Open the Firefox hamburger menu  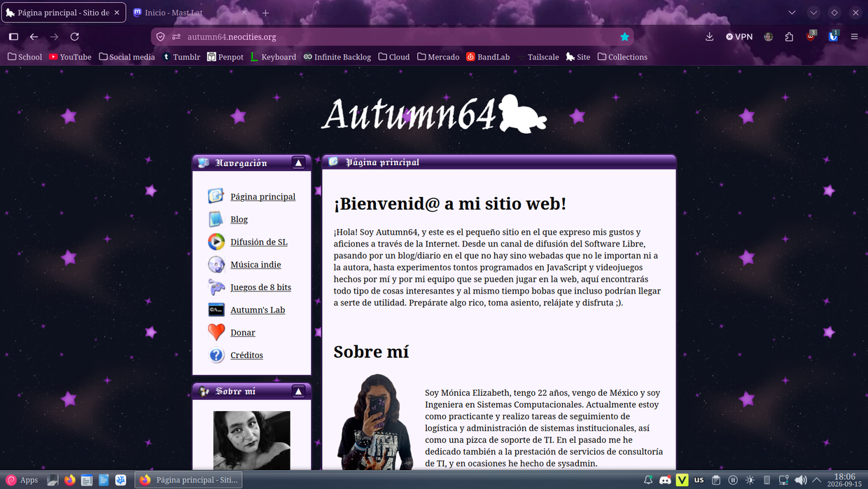855,37
